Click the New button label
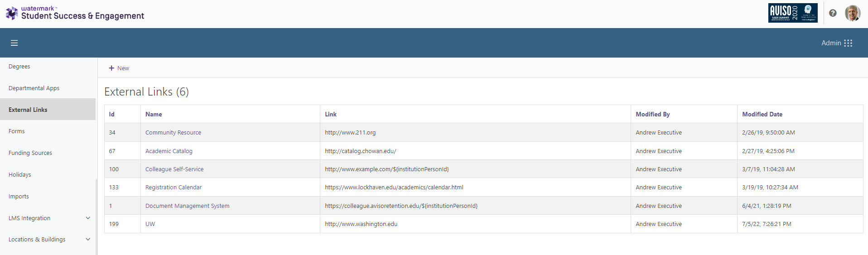 coord(123,68)
